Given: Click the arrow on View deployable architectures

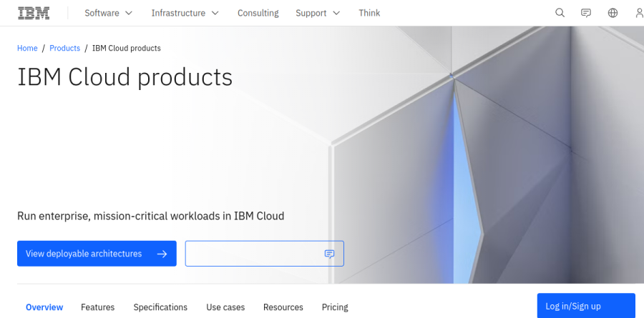Looking at the screenshot, I should [162, 254].
